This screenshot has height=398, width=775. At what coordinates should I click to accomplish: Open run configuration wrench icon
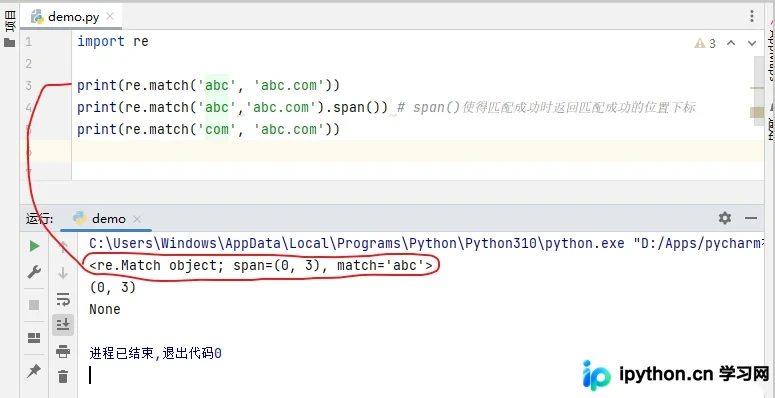34,272
